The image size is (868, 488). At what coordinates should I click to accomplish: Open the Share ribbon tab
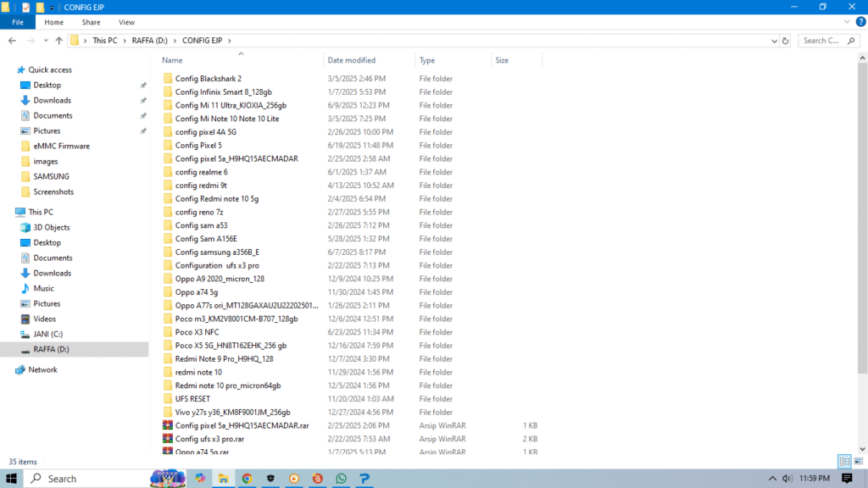(x=91, y=22)
